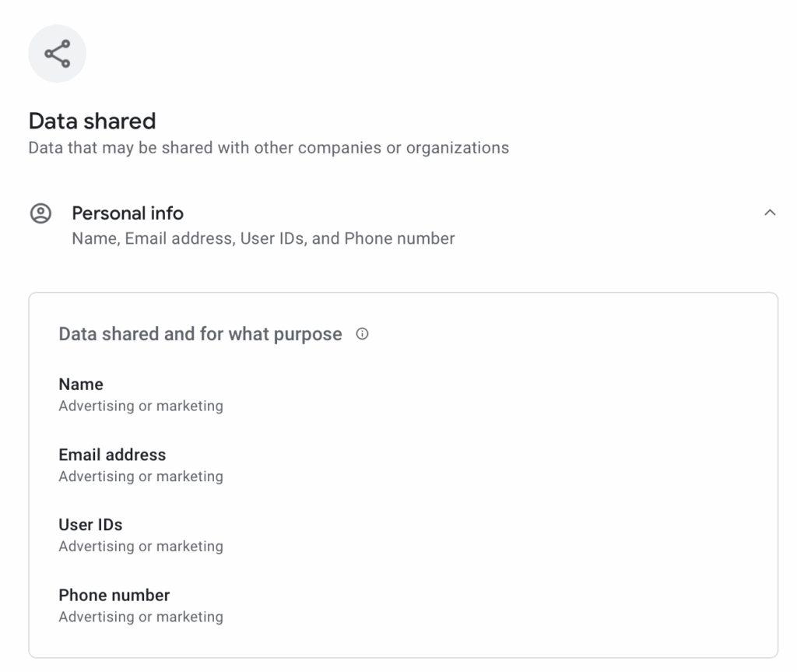Image resolution: width=797 pixels, height=672 pixels.
Task: Click the Personal info summary text line
Action: (263, 238)
